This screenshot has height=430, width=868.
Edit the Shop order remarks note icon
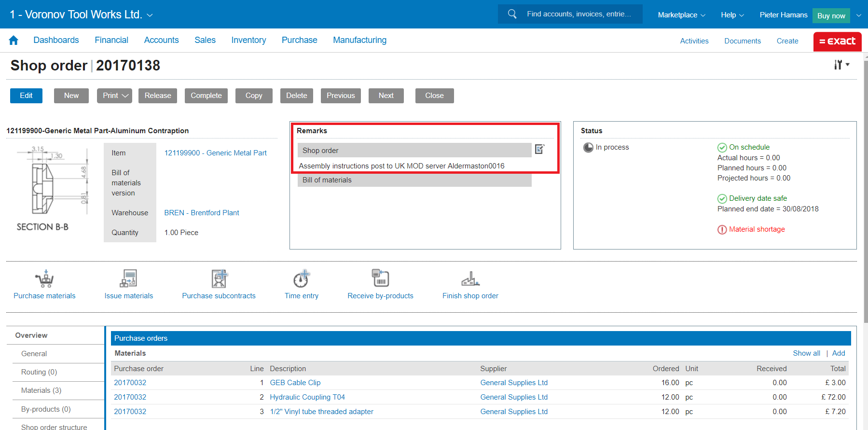[x=539, y=150]
